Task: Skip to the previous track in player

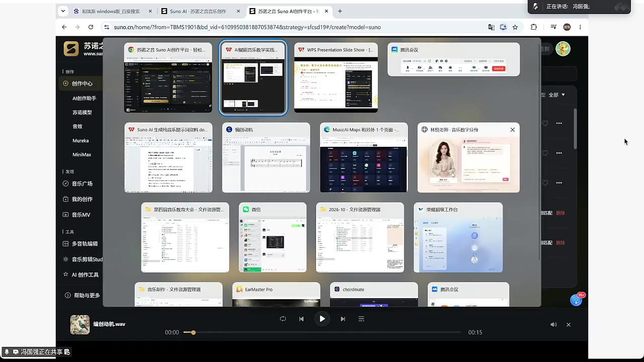Action: [301, 319]
